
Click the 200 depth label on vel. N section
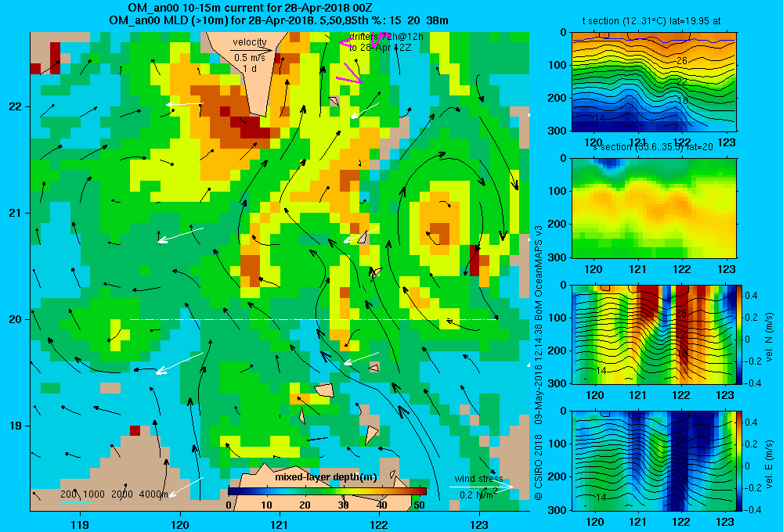click(557, 350)
